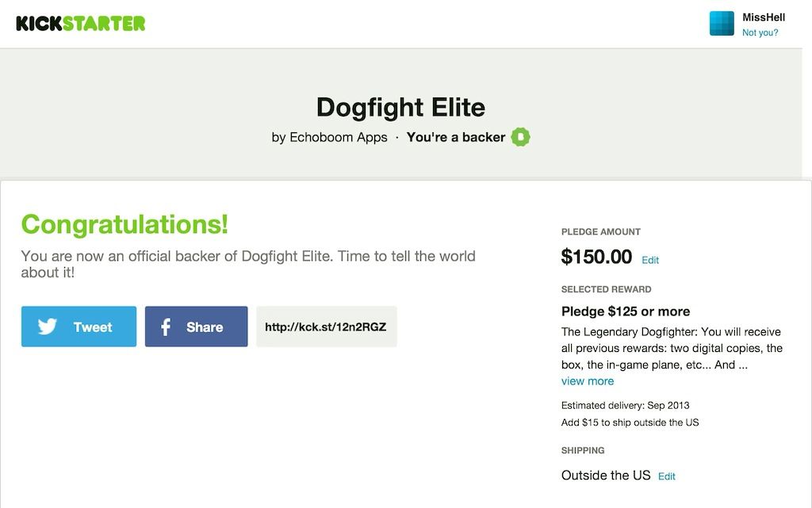Click the "You're a backer" text

[x=456, y=137]
